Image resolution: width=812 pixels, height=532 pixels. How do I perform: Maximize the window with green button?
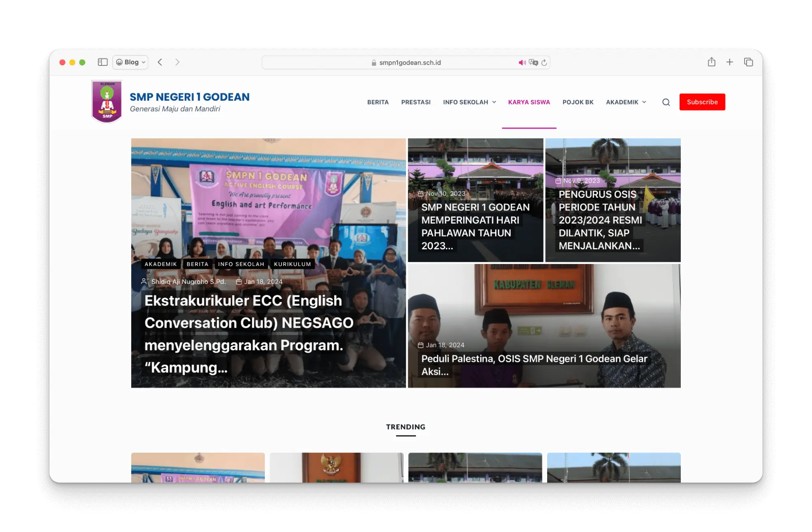[82, 62]
